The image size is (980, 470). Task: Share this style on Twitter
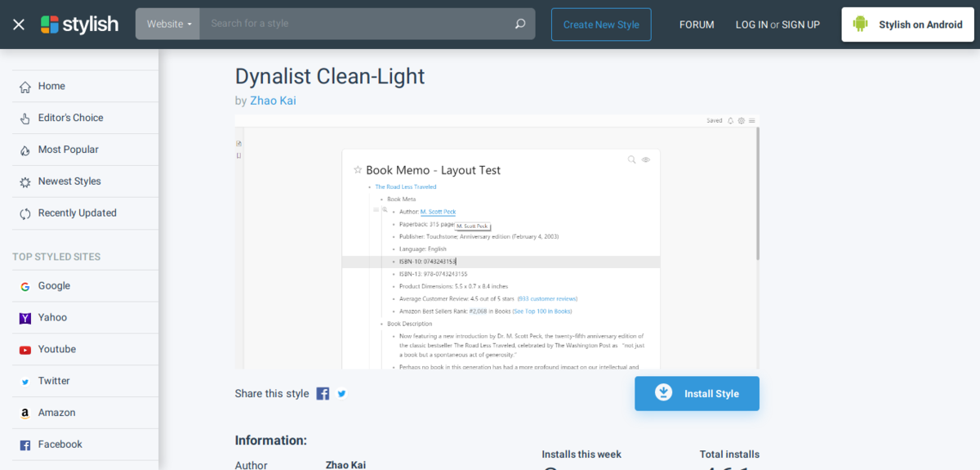pyautogui.click(x=341, y=393)
